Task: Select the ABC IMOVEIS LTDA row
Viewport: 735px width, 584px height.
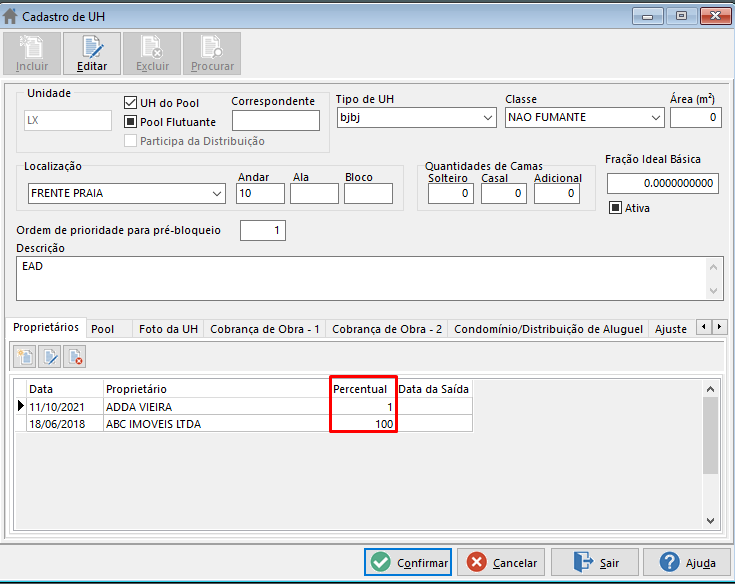Action: [x=244, y=424]
